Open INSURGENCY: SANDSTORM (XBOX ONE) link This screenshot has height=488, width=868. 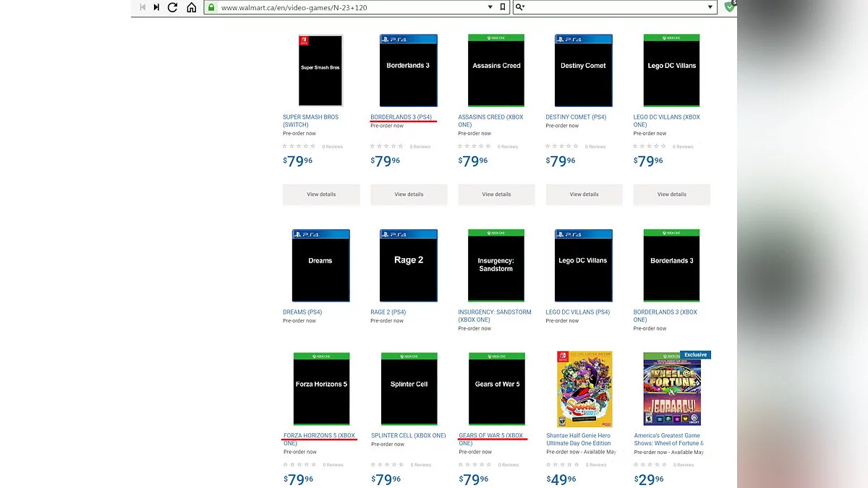[x=495, y=316]
